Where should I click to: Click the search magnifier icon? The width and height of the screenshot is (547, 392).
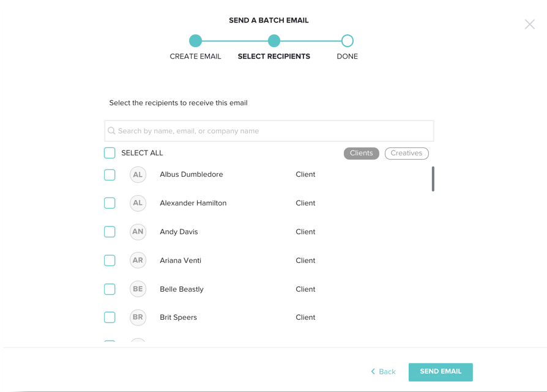pos(112,130)
